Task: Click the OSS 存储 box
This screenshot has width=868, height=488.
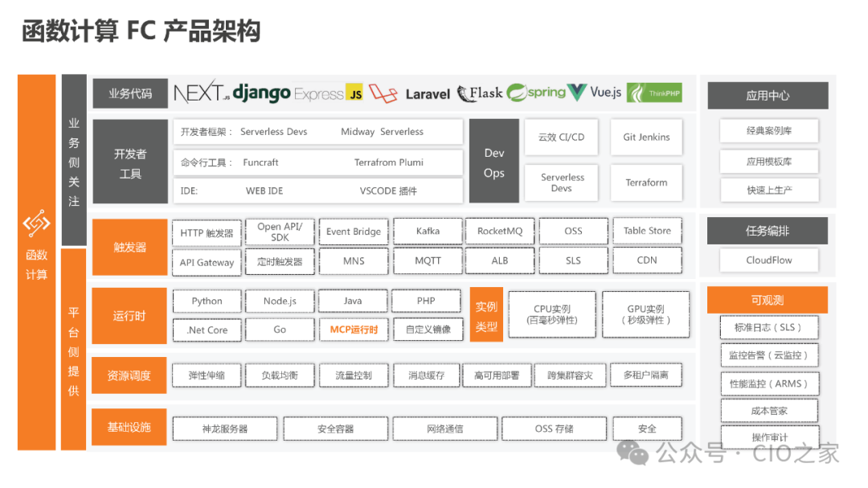Action: 554,429
